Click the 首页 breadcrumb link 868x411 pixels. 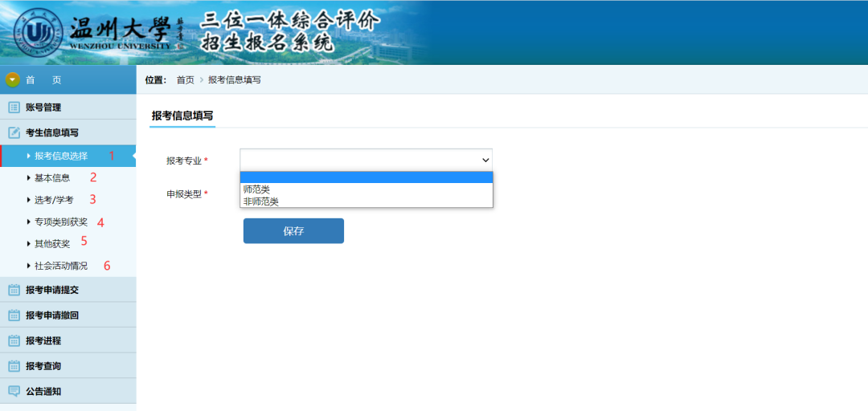tap(185, 79)
